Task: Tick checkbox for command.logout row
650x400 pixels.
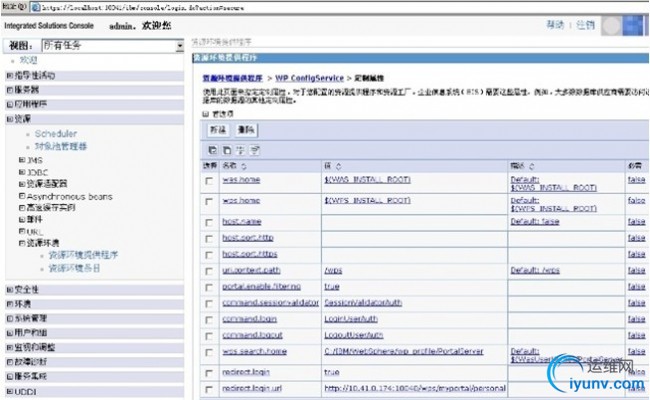Action: tap(209, 336)
